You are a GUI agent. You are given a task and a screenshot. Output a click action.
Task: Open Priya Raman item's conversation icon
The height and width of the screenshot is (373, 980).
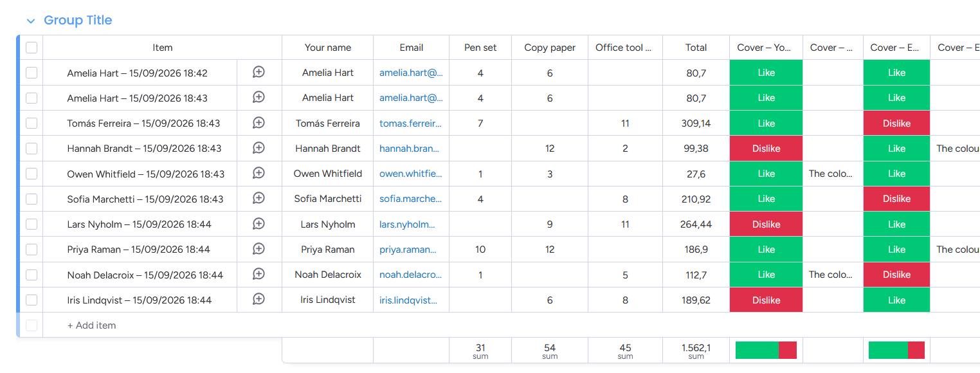(259, 250)
